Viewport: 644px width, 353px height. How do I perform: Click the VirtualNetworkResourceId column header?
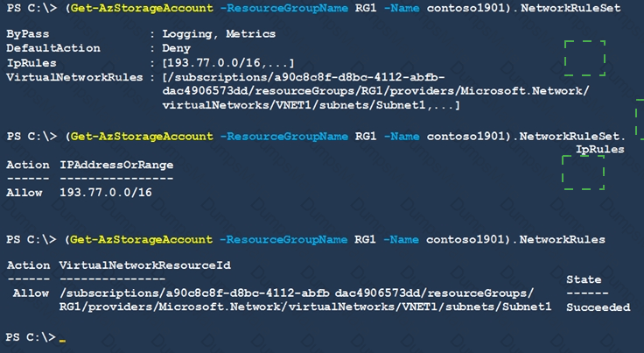tap(145, 265)
